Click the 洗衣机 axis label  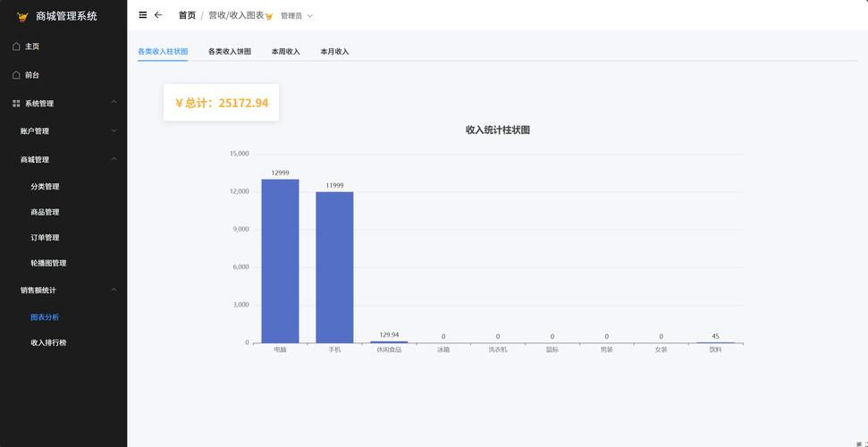point(498,350)
